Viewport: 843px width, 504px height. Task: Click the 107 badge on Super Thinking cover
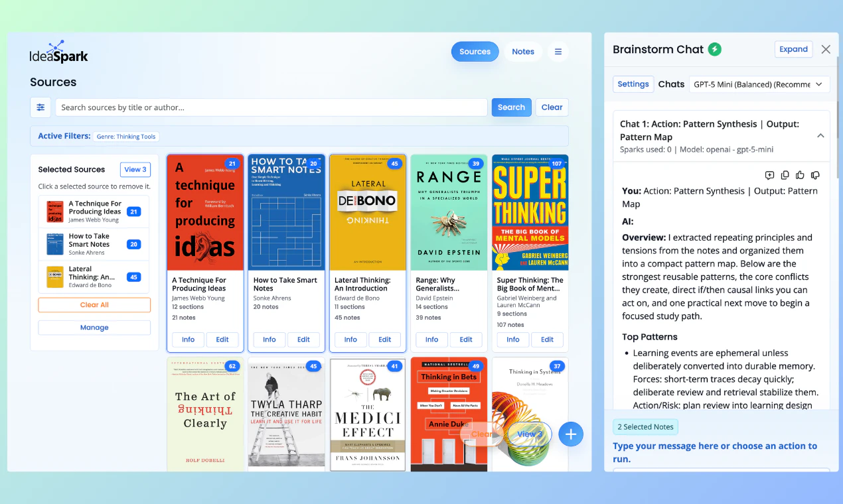point(556,163)
